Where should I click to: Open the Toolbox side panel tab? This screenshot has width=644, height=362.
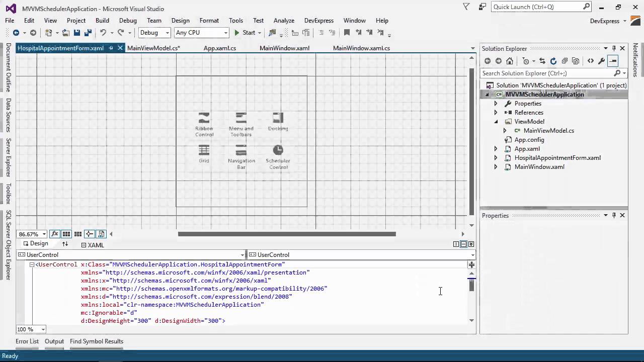pyautogui.click(x=8, y=194)
